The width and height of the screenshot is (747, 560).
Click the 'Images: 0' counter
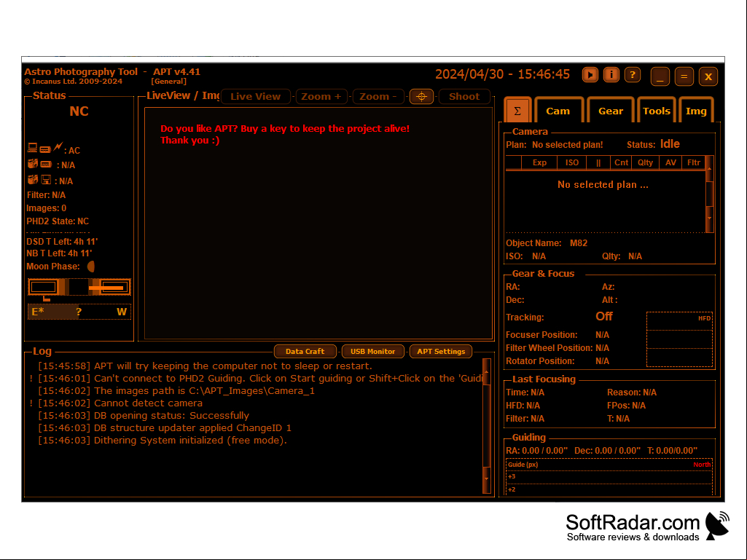[46, 208]
